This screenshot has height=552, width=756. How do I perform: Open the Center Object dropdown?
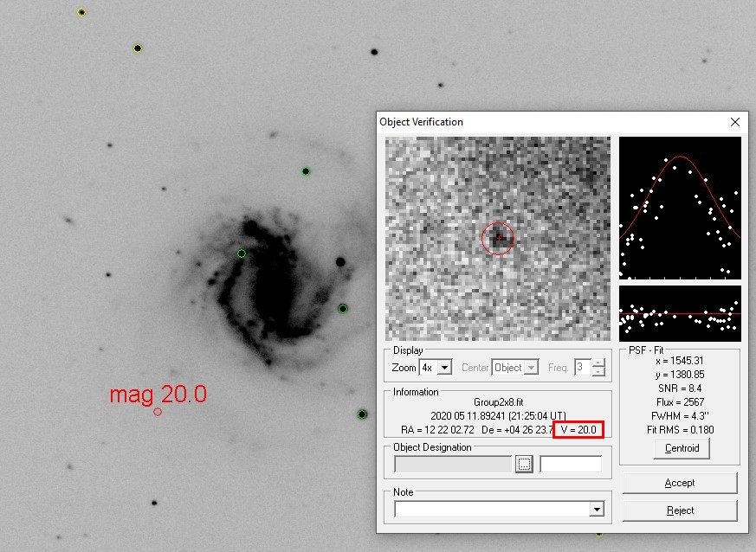[x=531, y=368]
